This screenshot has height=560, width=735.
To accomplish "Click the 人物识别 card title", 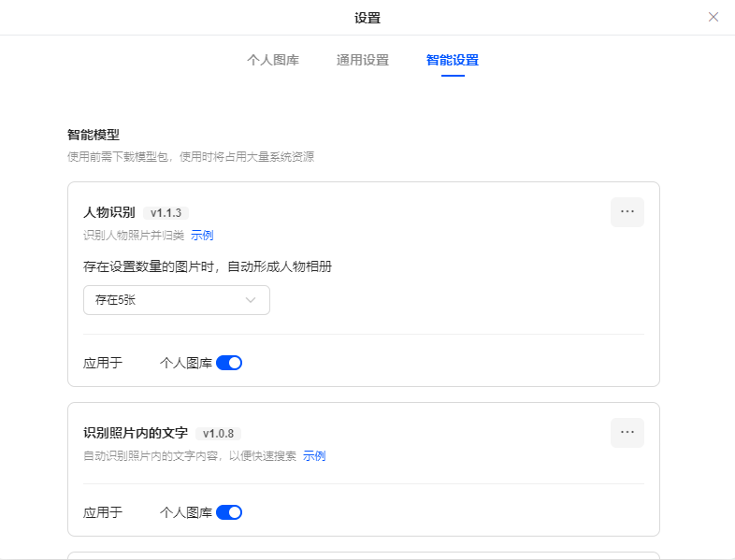I will point(109,212).
